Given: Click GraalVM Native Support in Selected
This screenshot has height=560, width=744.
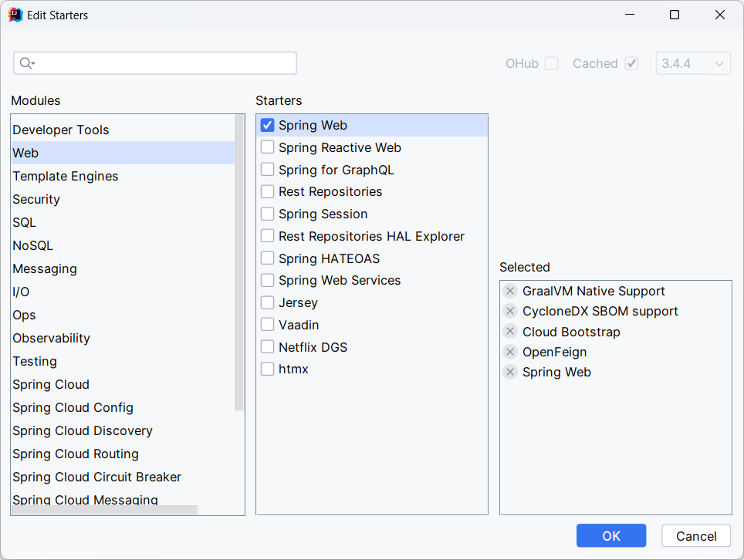Looking at the screenshot, I should (x=593, y=291).
